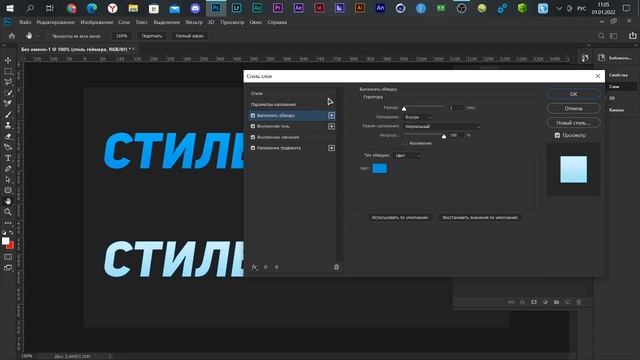The height and width of the screenshot is (360, 640).
Task: Select the Path Selection arrow tool
Action: (8, 180)
